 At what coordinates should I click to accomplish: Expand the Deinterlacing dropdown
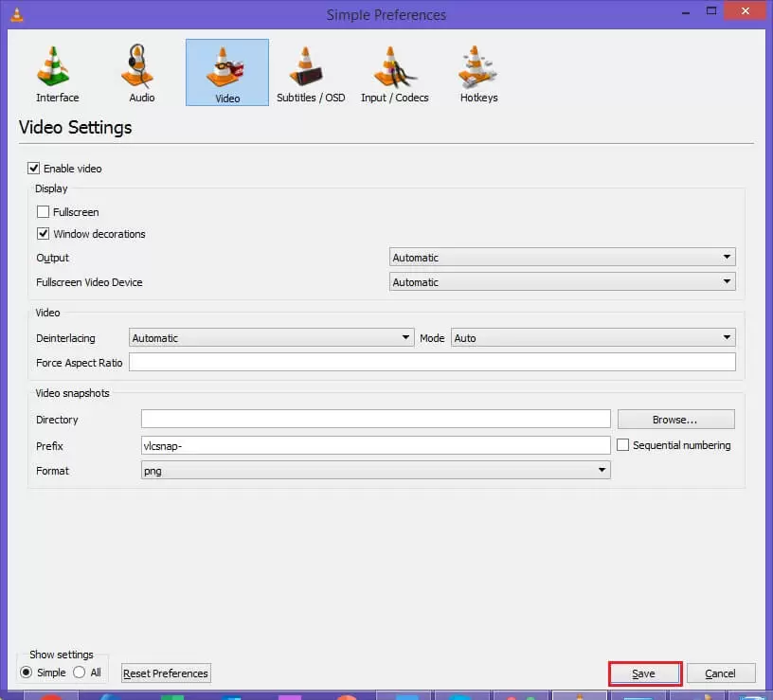[271, 337]
